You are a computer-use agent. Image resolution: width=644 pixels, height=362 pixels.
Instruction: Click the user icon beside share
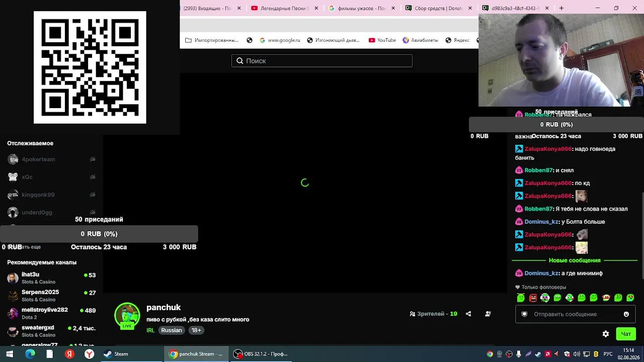click(x=488, y=314)
